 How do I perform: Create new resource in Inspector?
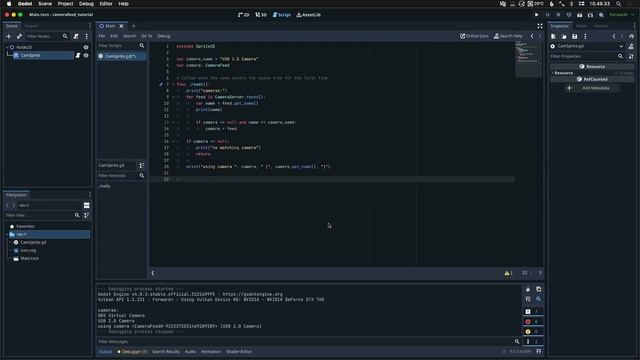coord(553,36)
